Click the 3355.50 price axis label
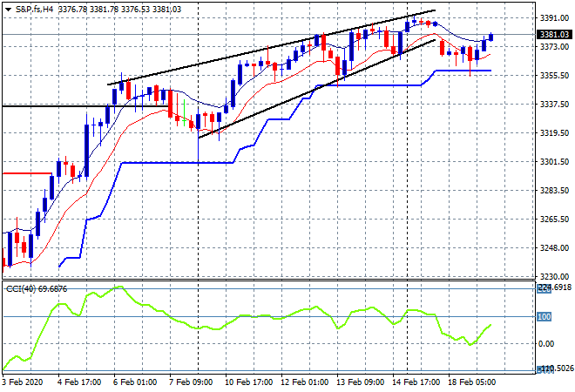 pos(554,75)
